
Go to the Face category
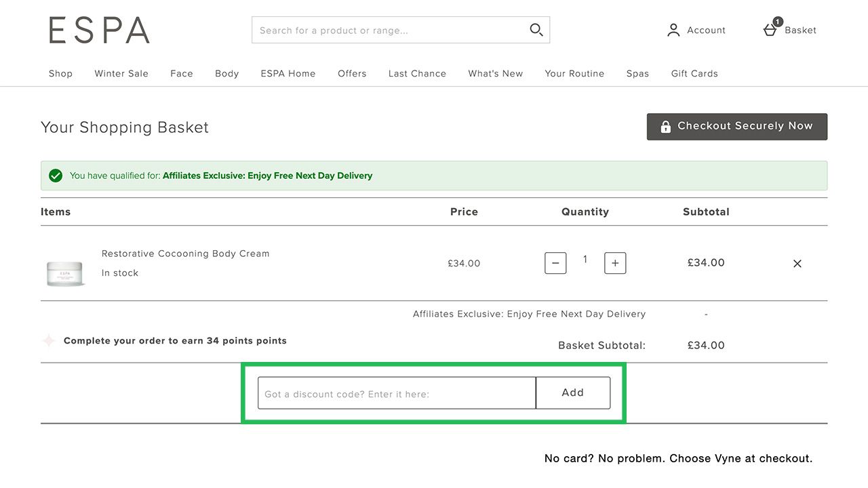tap(182, 73)
